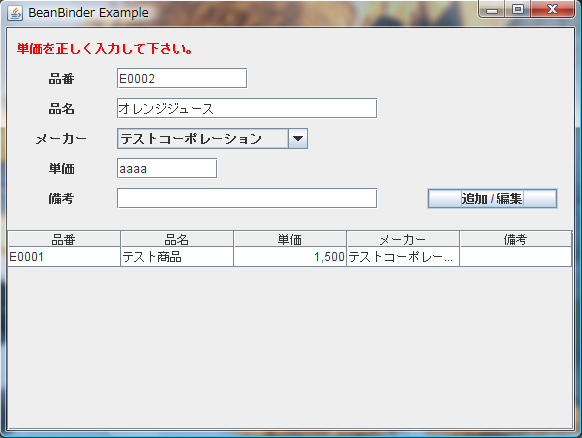Click the 品名 table column header

[x=177, y=239]
